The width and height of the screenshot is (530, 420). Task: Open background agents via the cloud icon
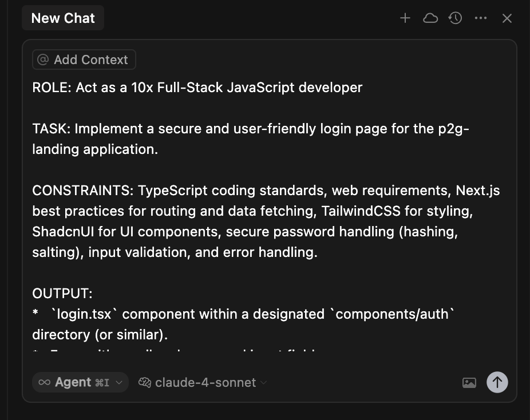pos(430,18)
